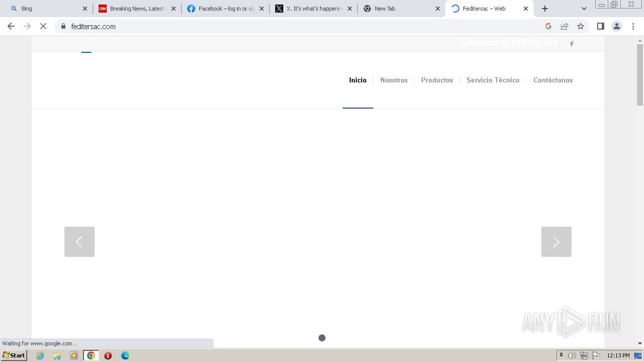Viewport: 644px width, 362px height.
Task: Open the Productos menu item
Action: click(437, 80)
